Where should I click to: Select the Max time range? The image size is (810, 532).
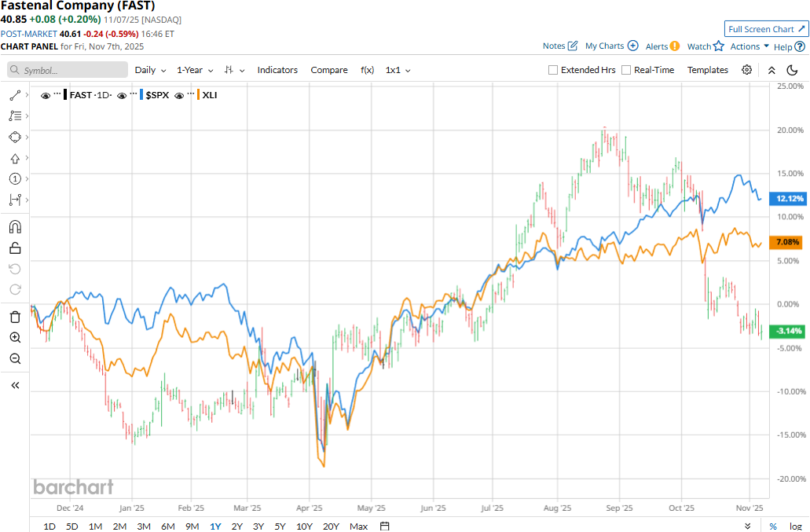[358, 526]
